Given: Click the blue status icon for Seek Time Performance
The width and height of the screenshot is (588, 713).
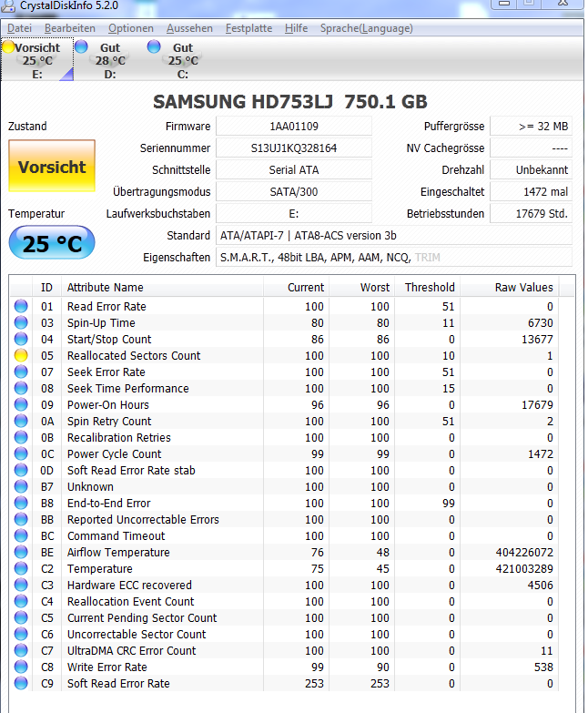Looking at the screenshot, I should point(21,388).
